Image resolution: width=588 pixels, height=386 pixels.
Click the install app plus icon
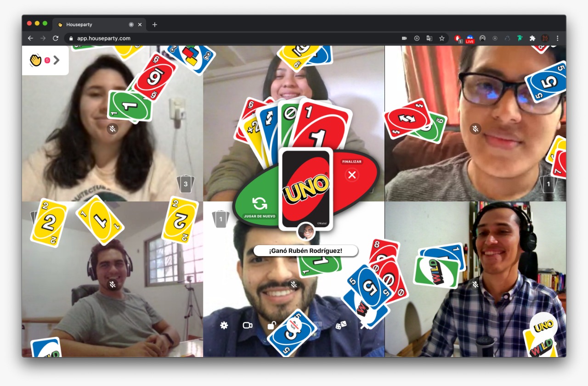(417, 39)
